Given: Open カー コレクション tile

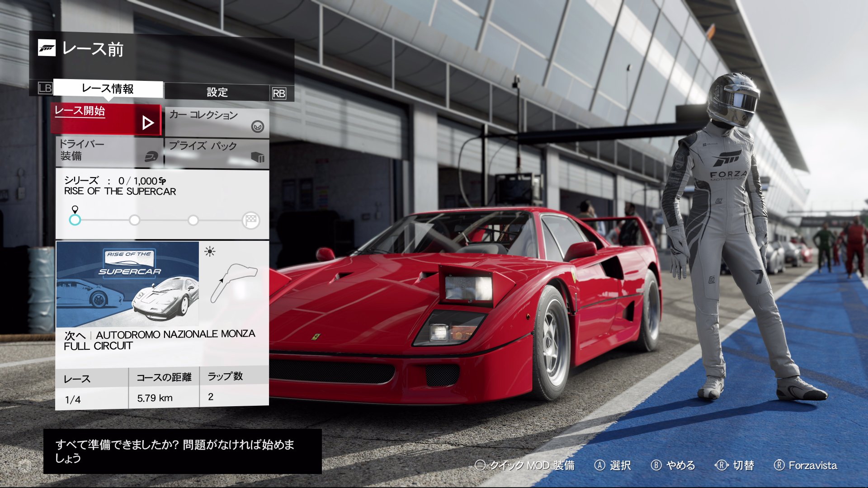Looking at the screenshot, I should (x=217, y=122).
